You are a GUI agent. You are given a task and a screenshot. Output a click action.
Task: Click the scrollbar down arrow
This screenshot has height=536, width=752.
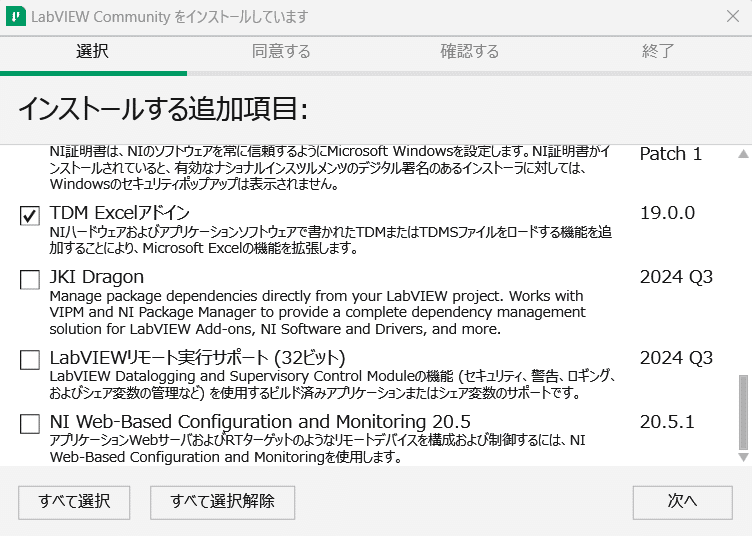743,457
